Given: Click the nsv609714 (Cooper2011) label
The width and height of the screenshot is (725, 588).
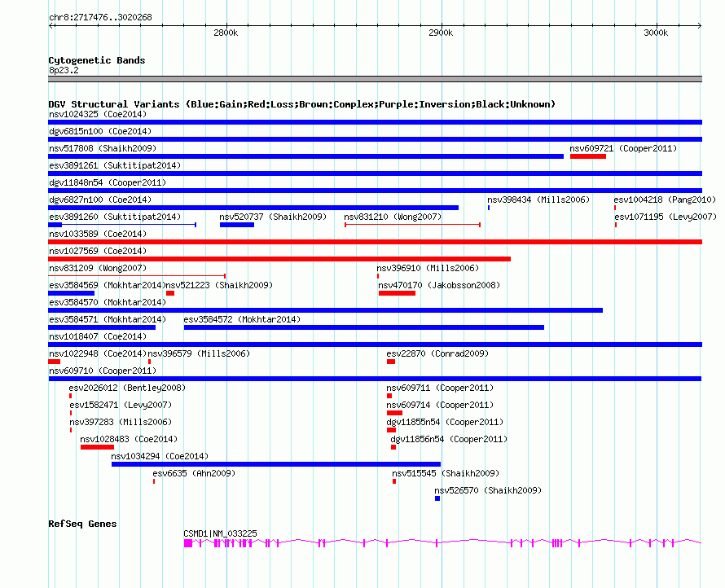Looking at the screenshot, I should [440, 405].
